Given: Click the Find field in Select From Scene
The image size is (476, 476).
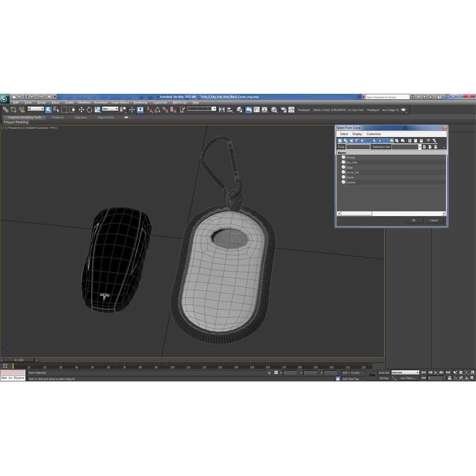Looking at the screenshot, I should (358, 147).
